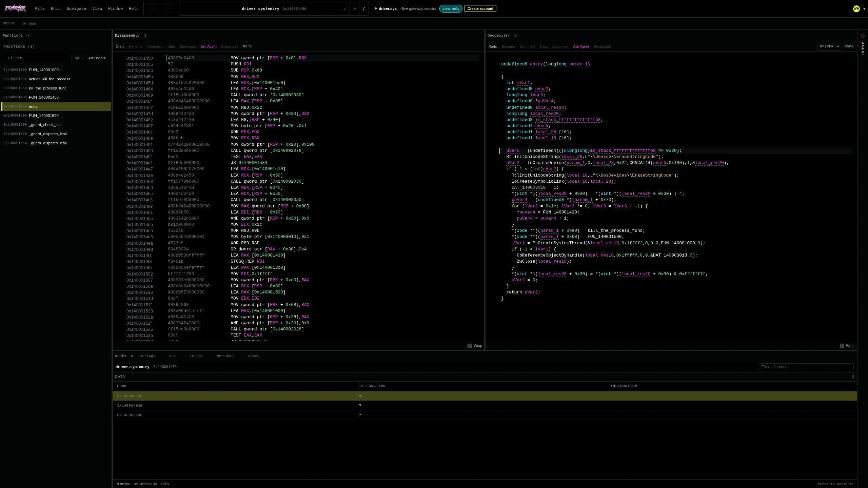The height and width of the screenshot is (488, 868).
Task: Open the Agent sidebar diamond icon
Action: pos(863,36)
